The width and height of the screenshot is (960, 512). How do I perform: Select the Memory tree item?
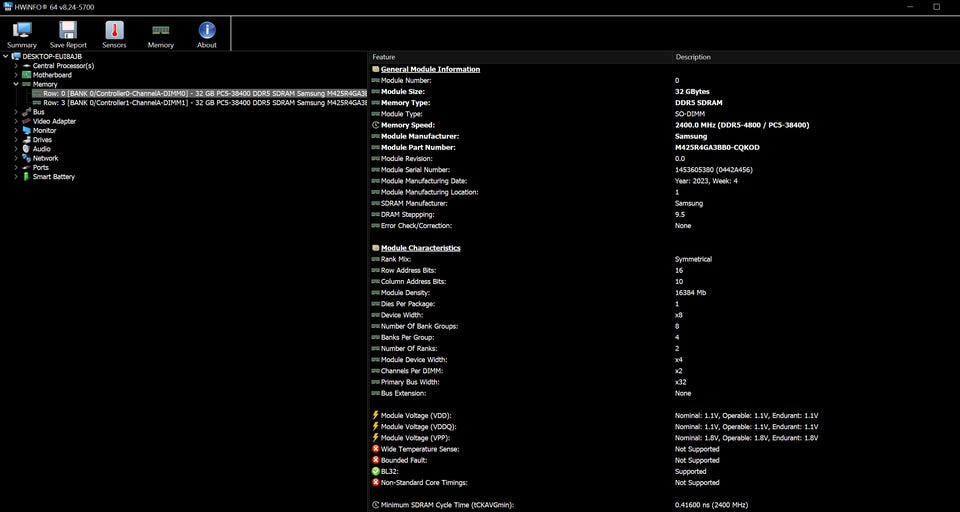click(x=45, y=85)
